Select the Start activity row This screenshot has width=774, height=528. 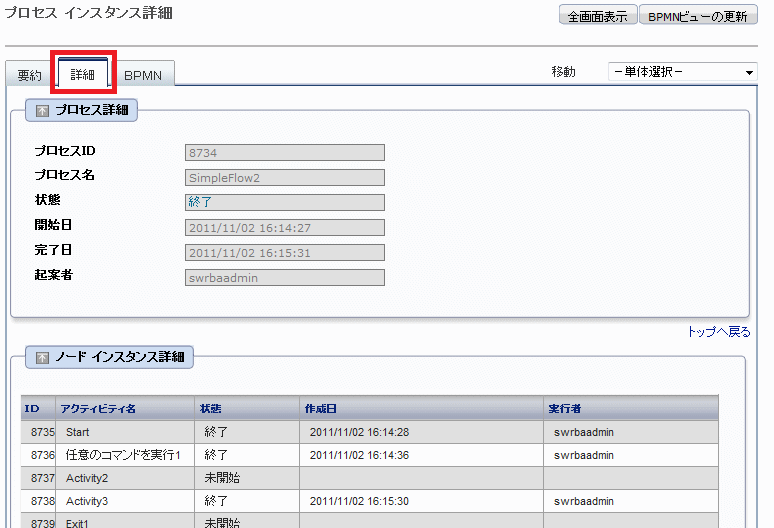78,432
